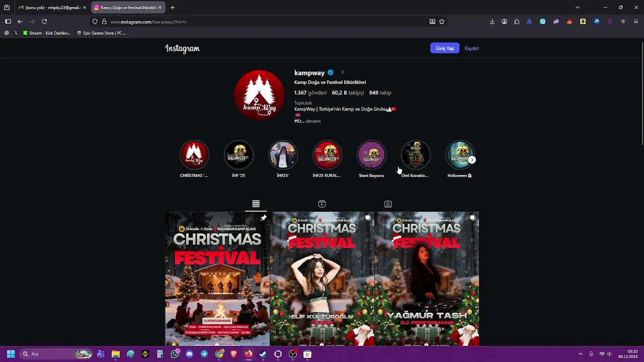Click the MetaMask fox extension icon

coord(570,22)
